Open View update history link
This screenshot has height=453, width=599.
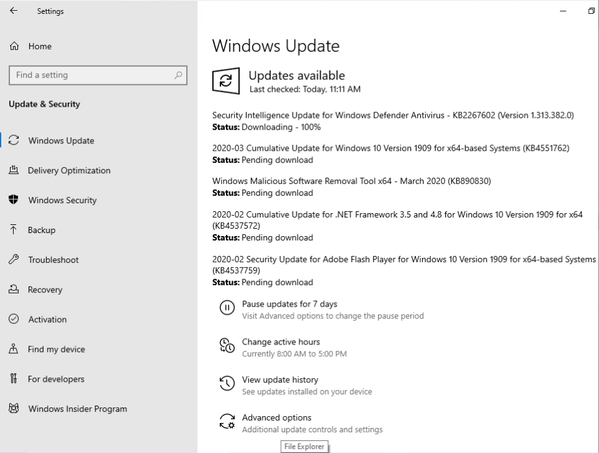pyautogui.click(x=280, y=380)
